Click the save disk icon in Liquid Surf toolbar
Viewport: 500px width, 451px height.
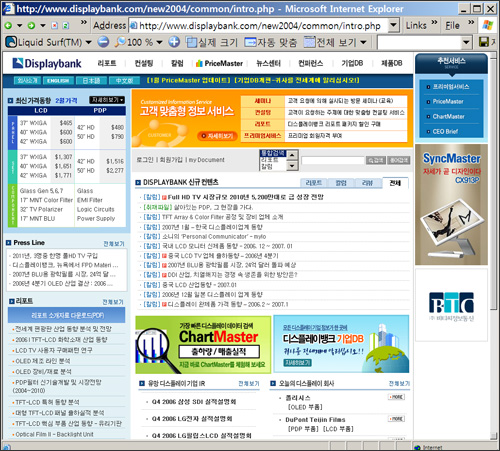coord(484,42)
